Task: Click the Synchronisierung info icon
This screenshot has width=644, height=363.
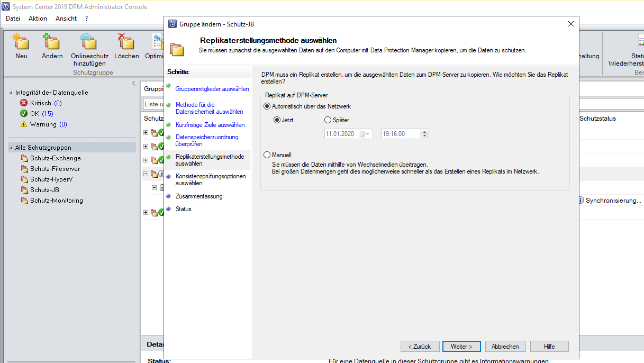Action: [581, 201]
